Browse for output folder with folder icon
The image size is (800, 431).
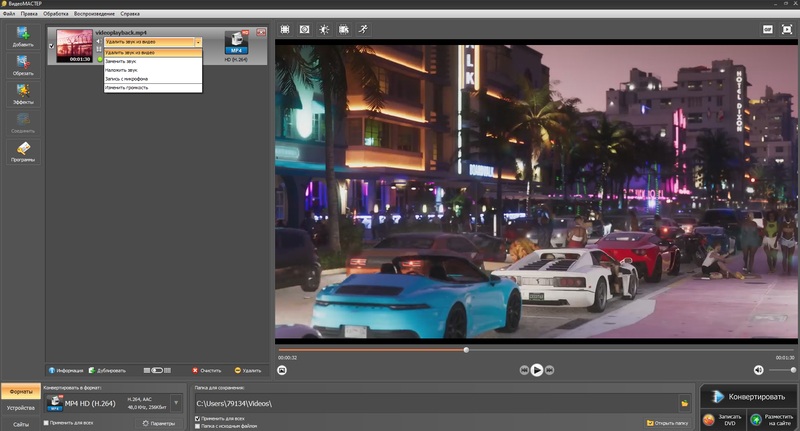tap(685, 403)
